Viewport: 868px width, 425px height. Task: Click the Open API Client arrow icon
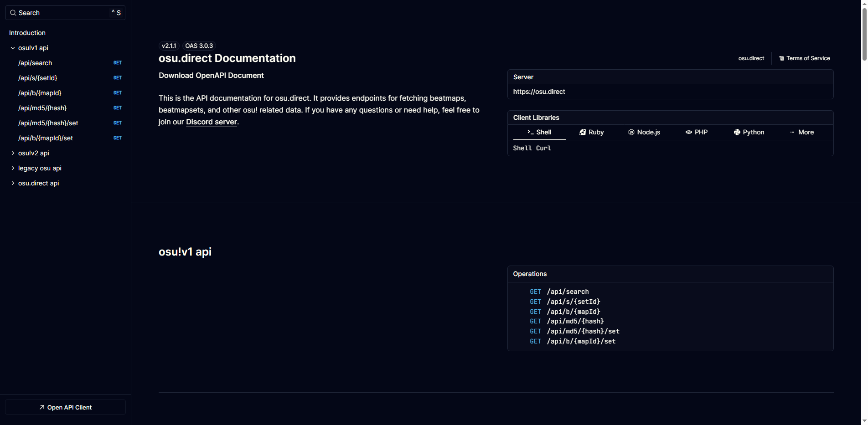click(x=42, y=407)
